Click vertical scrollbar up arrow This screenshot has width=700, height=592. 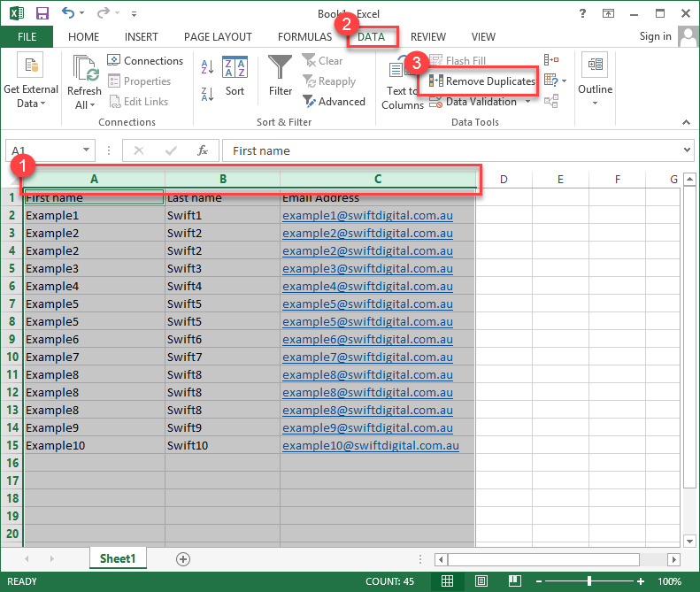pyautogui.click(x=689, y=180)
